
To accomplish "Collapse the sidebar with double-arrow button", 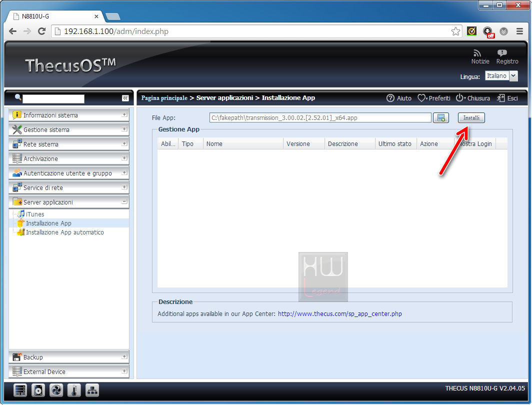I will point(125,98).
